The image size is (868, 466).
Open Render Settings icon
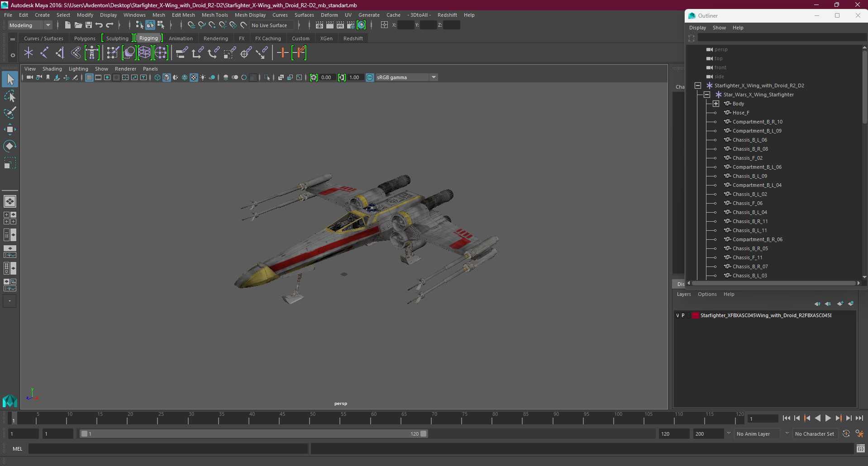tap(351, 25)
